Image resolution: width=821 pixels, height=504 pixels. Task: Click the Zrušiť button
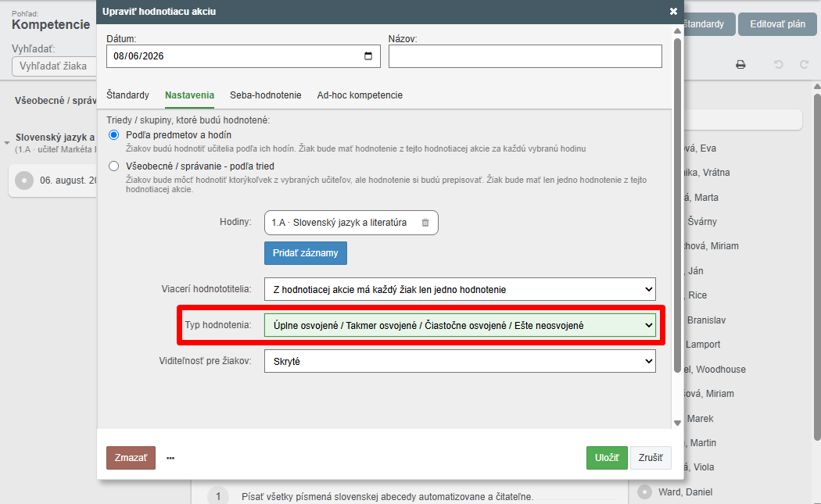tap(651, 458)
